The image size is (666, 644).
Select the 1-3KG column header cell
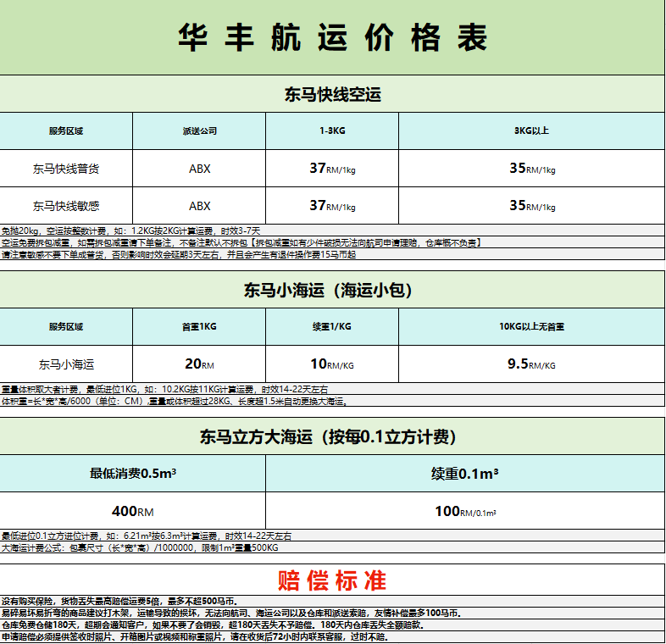tap(332, 131)
